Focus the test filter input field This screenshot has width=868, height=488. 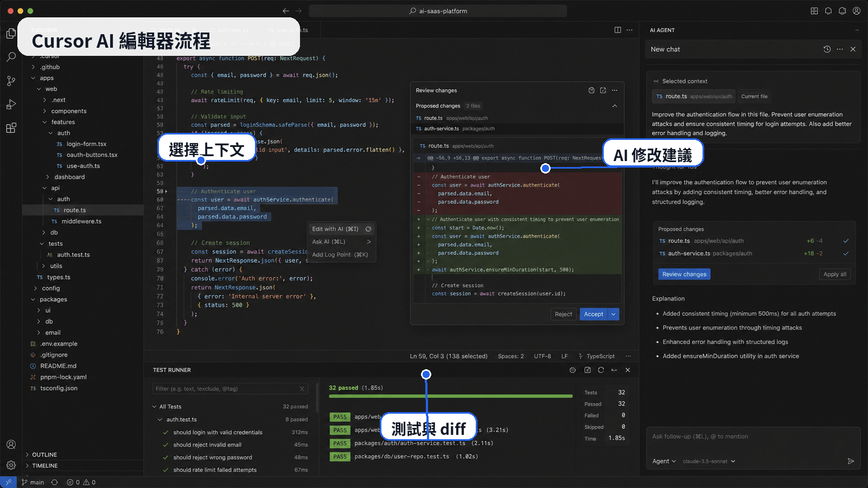230,389
